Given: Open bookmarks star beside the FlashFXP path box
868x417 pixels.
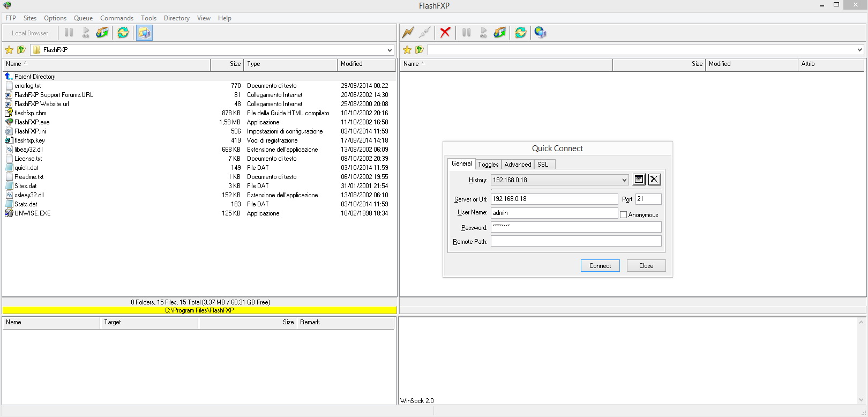Looking at the screenshot, I should (9, 50).
